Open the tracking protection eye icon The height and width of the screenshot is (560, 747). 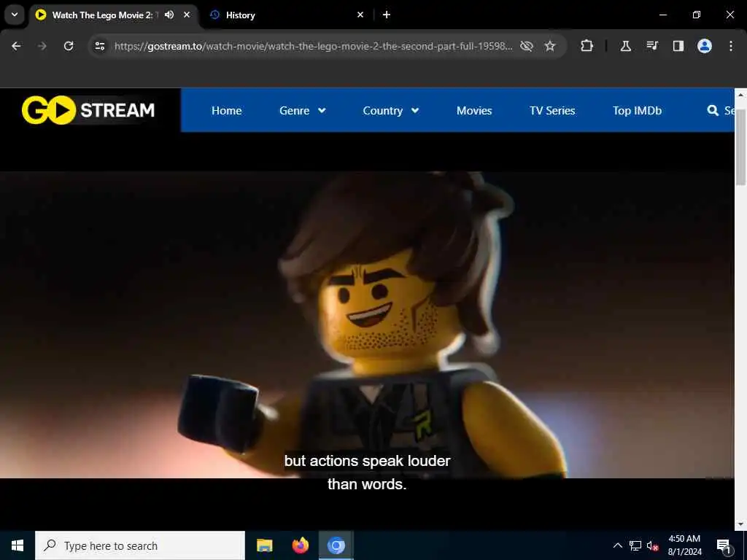pos(527,46)
